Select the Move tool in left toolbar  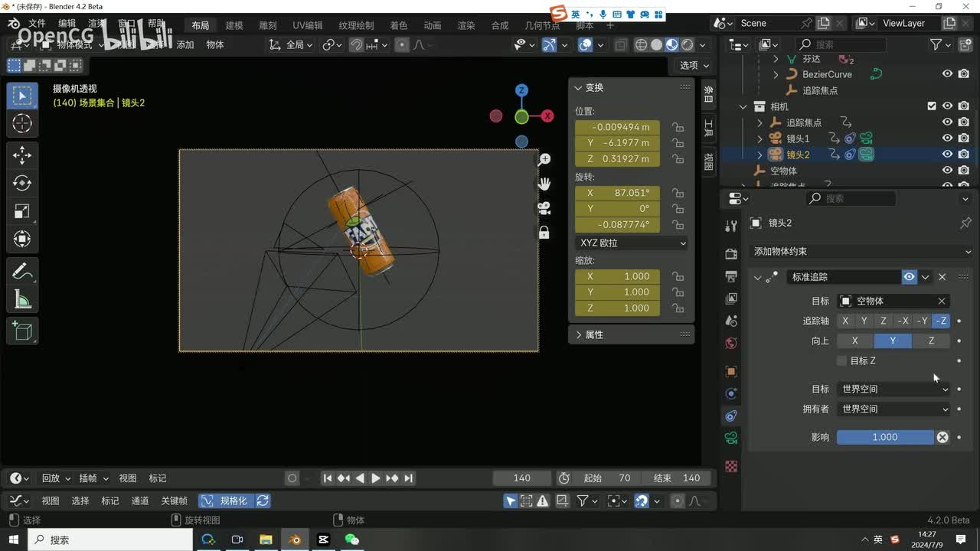click(22, 155)
